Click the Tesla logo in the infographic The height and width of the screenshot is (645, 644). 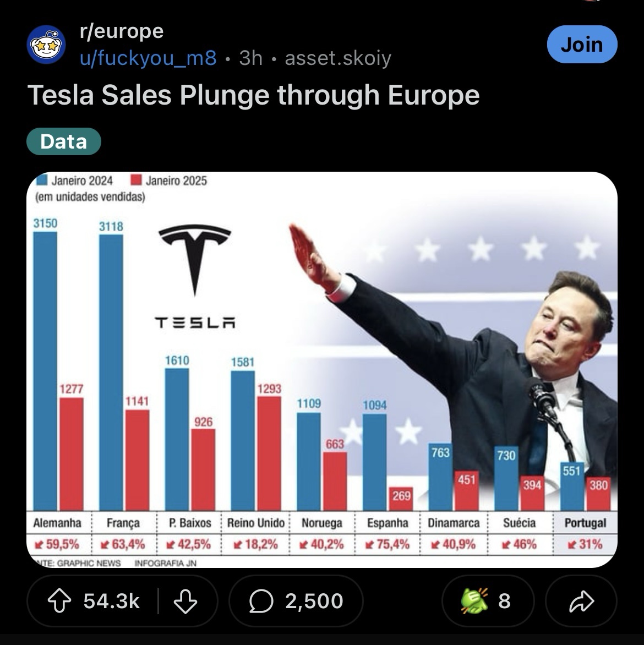(195, 276)
